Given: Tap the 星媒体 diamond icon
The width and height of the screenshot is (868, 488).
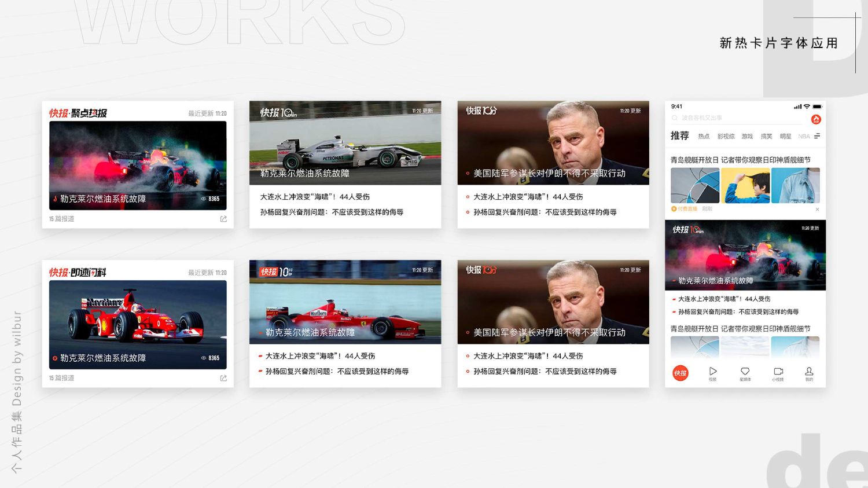Looking at the screenshot, I should click(x=745, y=372).
